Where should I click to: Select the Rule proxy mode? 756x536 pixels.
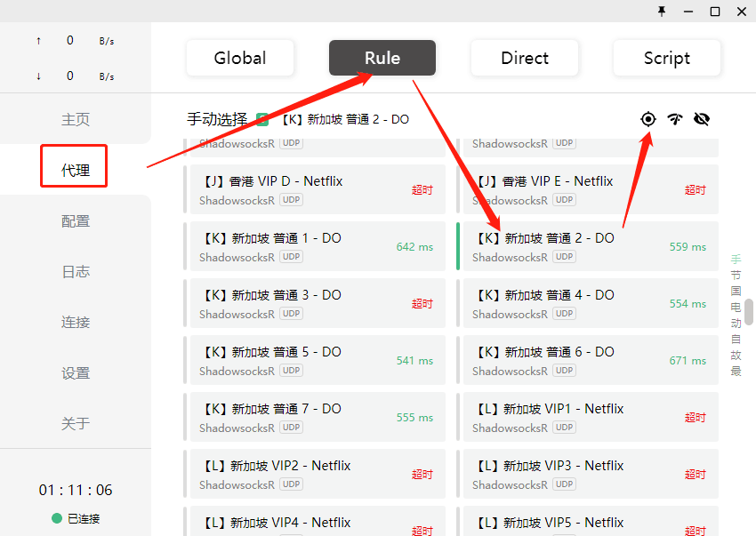tap(382, 58)
